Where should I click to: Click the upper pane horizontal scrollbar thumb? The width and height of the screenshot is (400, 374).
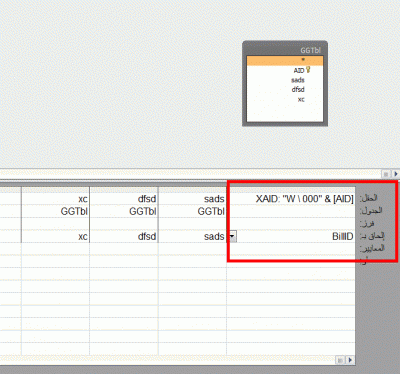386,174
